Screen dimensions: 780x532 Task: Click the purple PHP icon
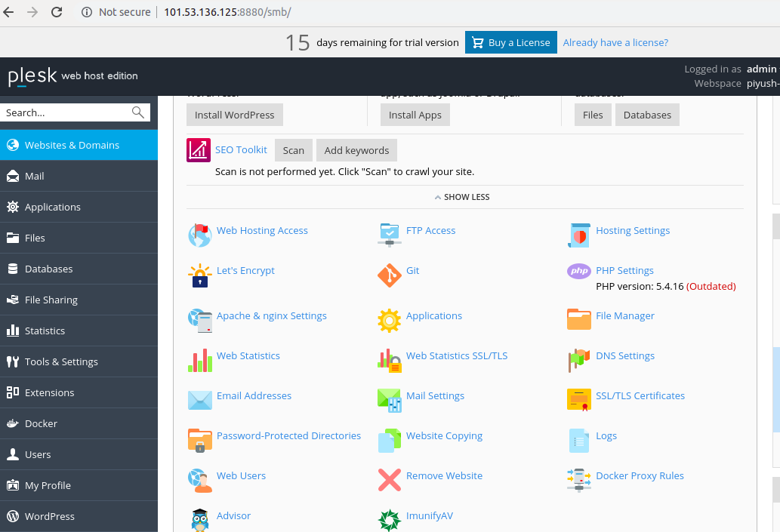click(x=579, y=271)
